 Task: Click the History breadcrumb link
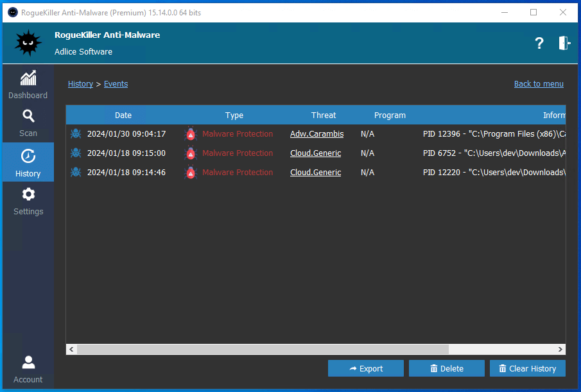[x=80, y=84]
